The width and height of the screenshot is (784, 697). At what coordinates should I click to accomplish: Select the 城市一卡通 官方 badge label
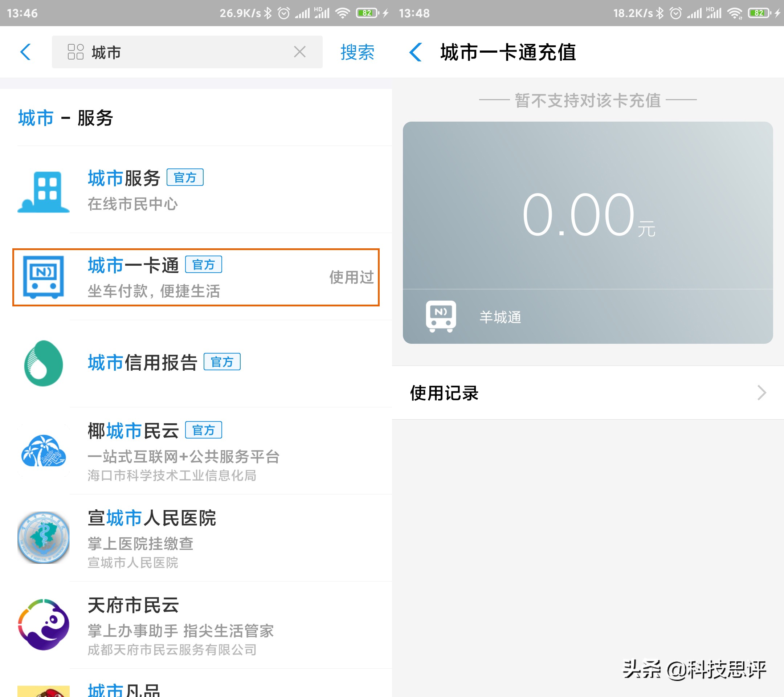(204, 264)
